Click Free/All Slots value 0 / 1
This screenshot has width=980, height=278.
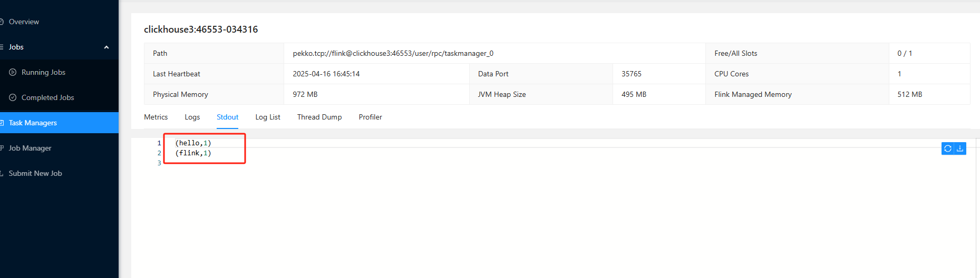pyautogui.click(x=905, y=53)
